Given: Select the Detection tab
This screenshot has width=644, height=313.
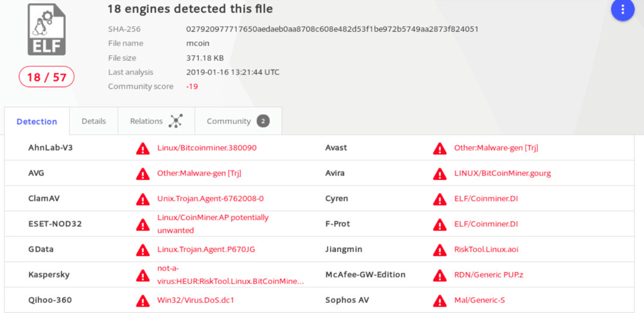Looking at the screenshot, I should [x=37, y=121].
